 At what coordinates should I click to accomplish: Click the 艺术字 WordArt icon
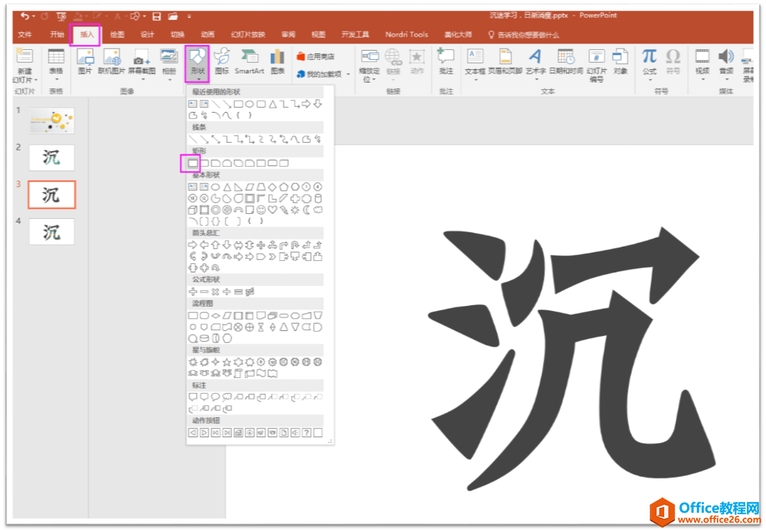[535, 61]
